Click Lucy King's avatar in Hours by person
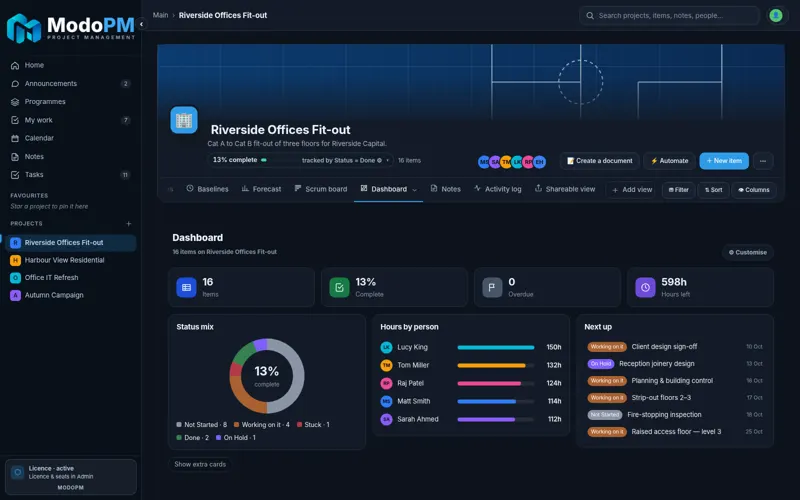The image size is (800, 500). pyautogui.click(x=386, y=347)
